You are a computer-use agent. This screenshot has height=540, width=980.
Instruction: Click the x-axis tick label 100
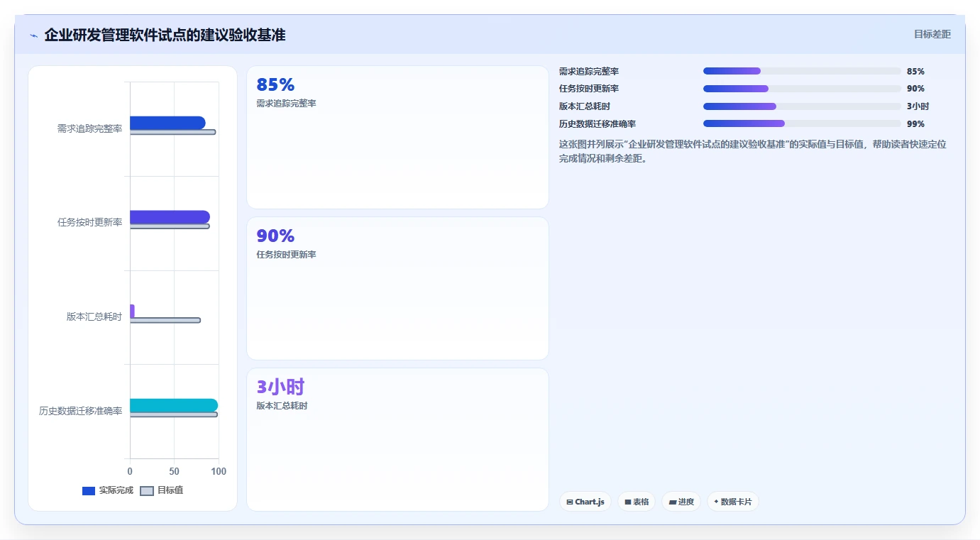click(x=219, y=471)
